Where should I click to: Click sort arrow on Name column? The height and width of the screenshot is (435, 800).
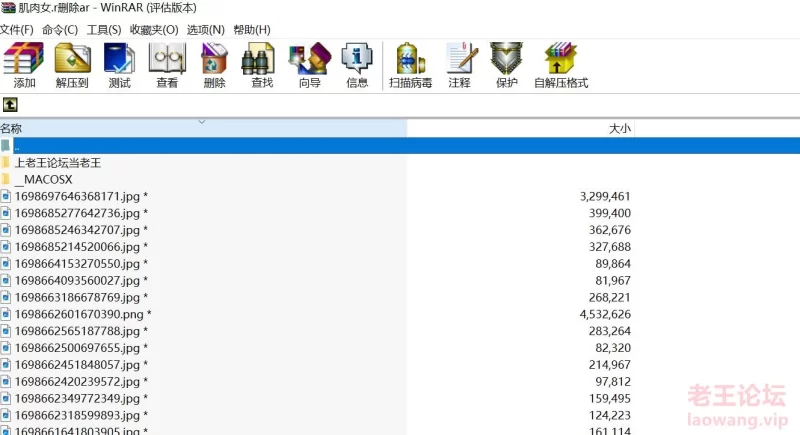202,122
